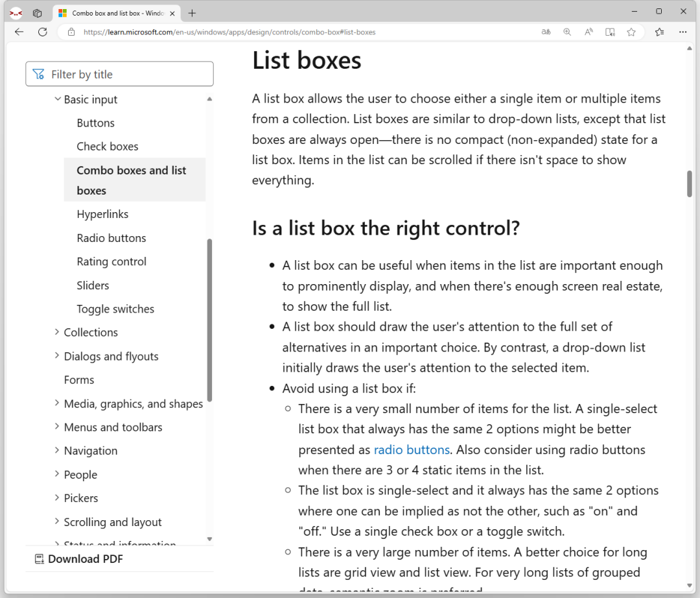The image size is (700, 598).
Task: Open the tab actions menu icon
Action: (38, 13)
